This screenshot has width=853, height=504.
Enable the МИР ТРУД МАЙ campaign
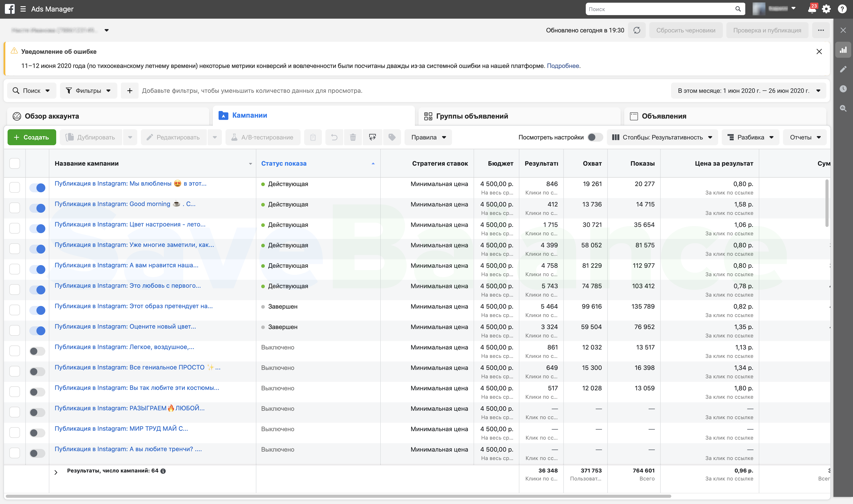[x=37, y=433]
